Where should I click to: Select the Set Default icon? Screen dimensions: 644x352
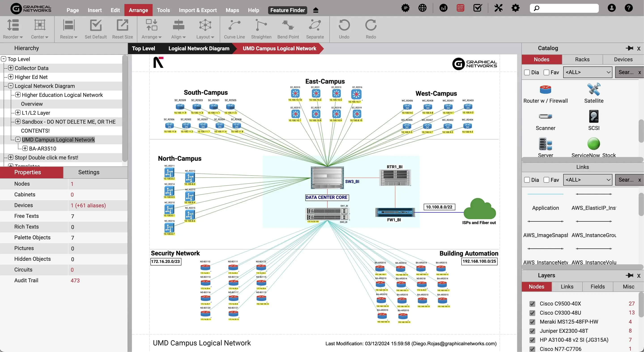96,25
